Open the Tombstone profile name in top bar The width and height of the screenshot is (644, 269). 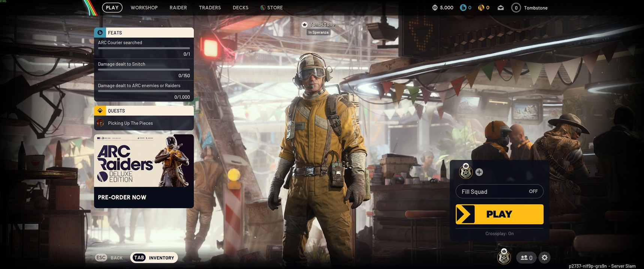(x=536, y=8)
